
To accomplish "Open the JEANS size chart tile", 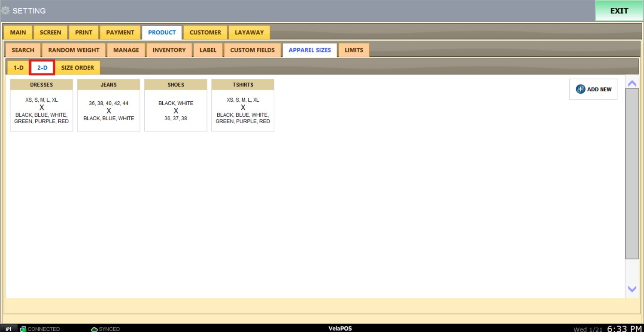I will point(109,105).
